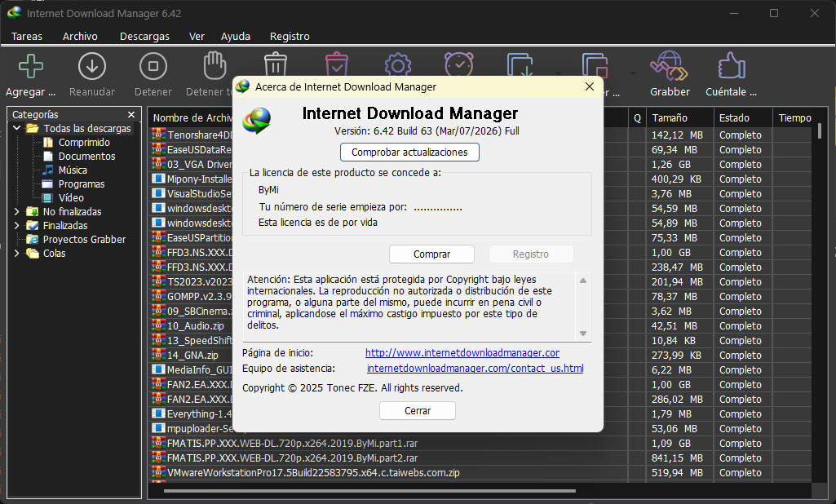
Task: Expand the Colas node
Action: (x=16, y=254)
